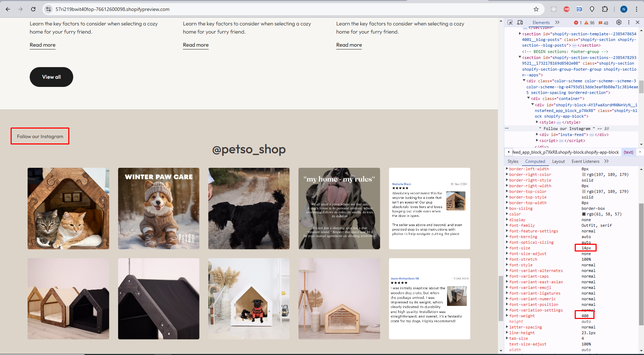The height and width of the screenshot is (355, 644).
Task: Open the DevTools settings gear
Action: [x=619, y=22]
